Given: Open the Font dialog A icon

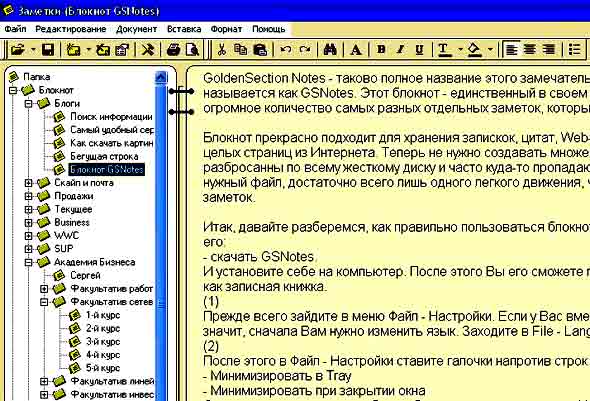Looking at the screenshot, I should point(356,50).
